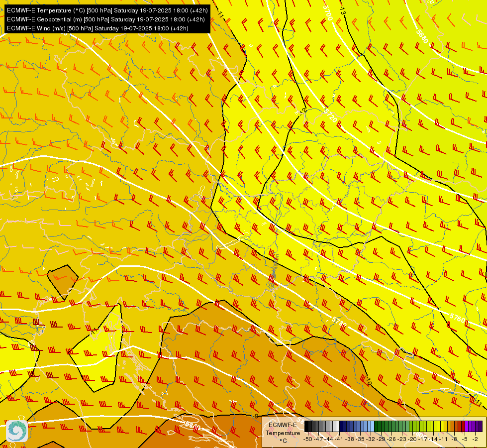Click the -50 legend tick label

pos(308,439)
